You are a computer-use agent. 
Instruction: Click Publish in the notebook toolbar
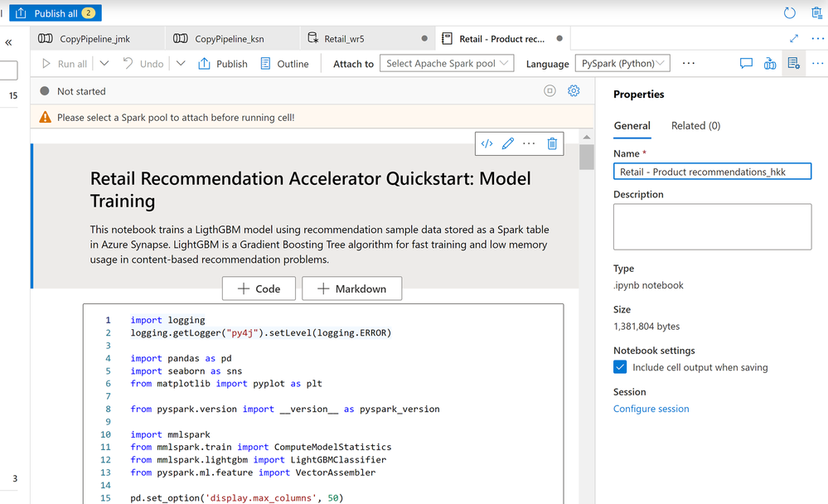(x=223, y=63)
